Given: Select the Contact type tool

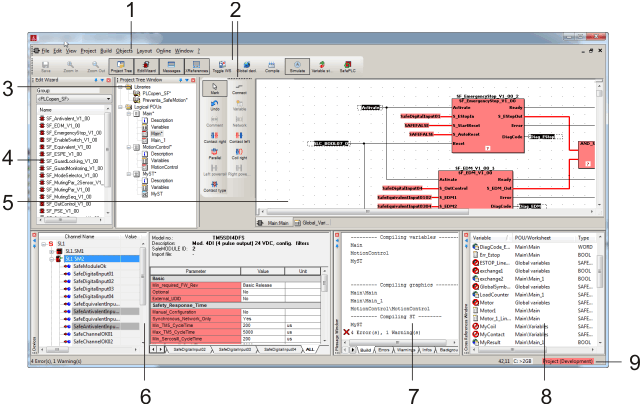Looking at the screenshot, I should pos(214,187).
